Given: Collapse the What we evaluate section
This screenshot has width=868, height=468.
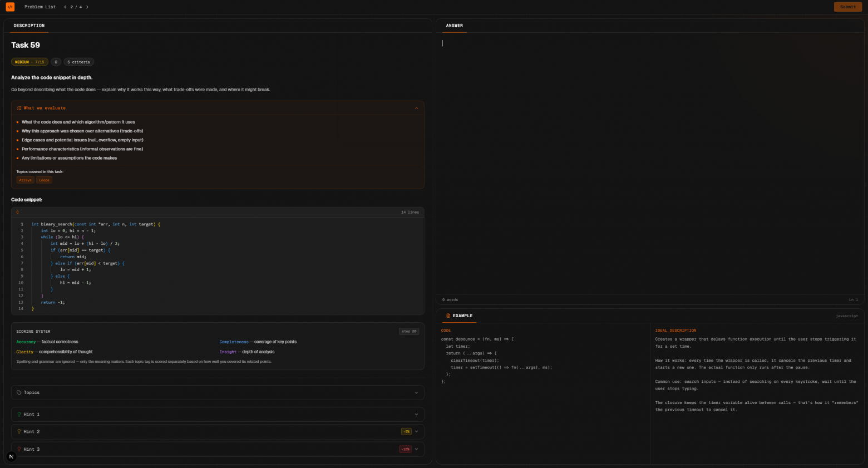Looking at the screenshot, I should (x=416, y=108).
